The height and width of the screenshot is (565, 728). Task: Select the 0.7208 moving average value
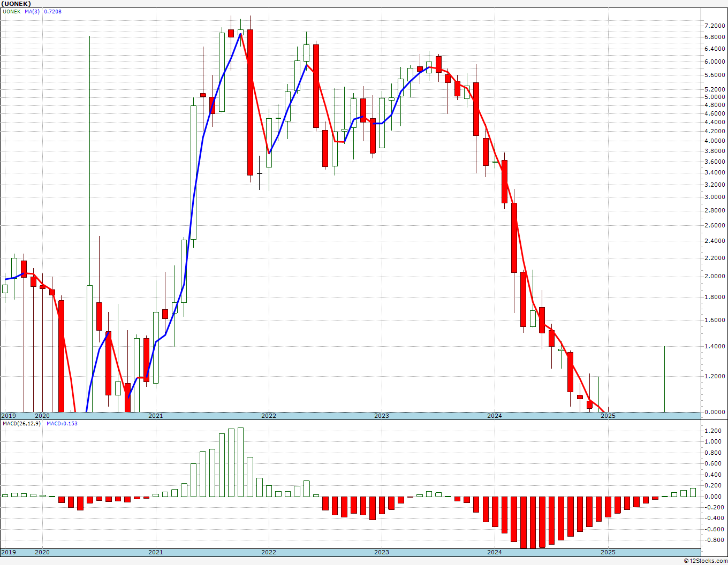tap(52, 11)
